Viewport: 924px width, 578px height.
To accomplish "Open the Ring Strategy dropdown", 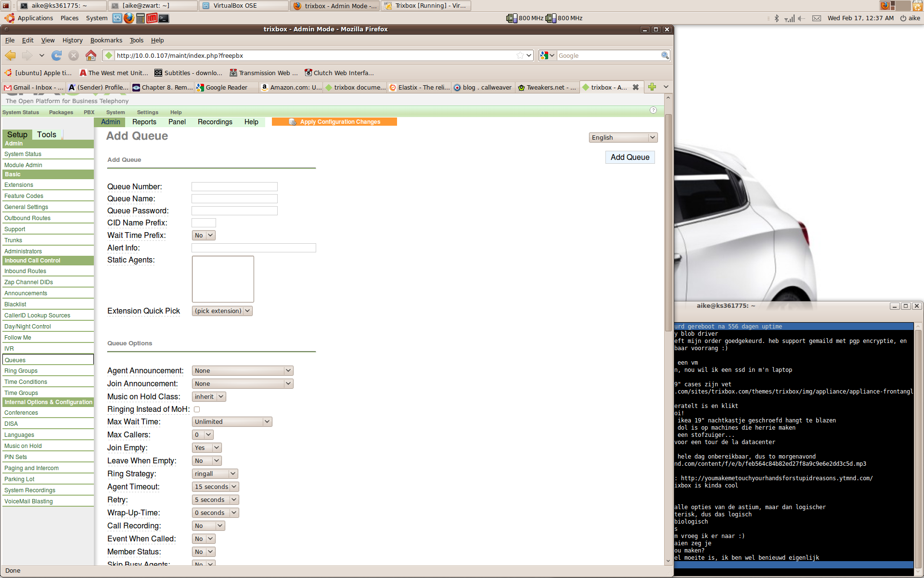I will click(215, 474).
